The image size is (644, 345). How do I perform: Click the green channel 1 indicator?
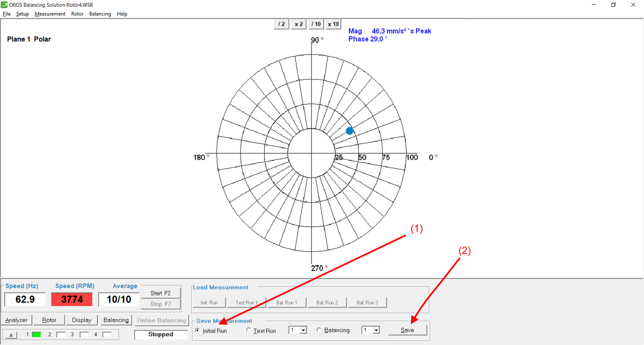tap(36, 334)
